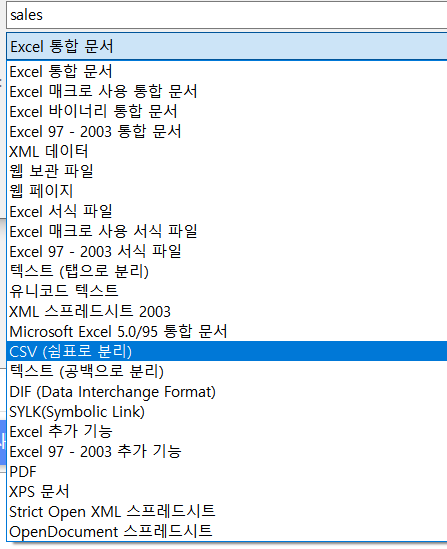The image size is (447, 549).
Task: Choose '웹 보관 파일' option
Action: point(226,172)
